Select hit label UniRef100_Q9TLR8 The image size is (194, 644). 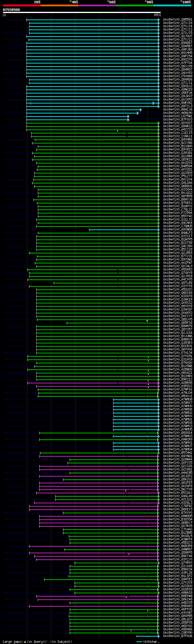coord(178,283)
